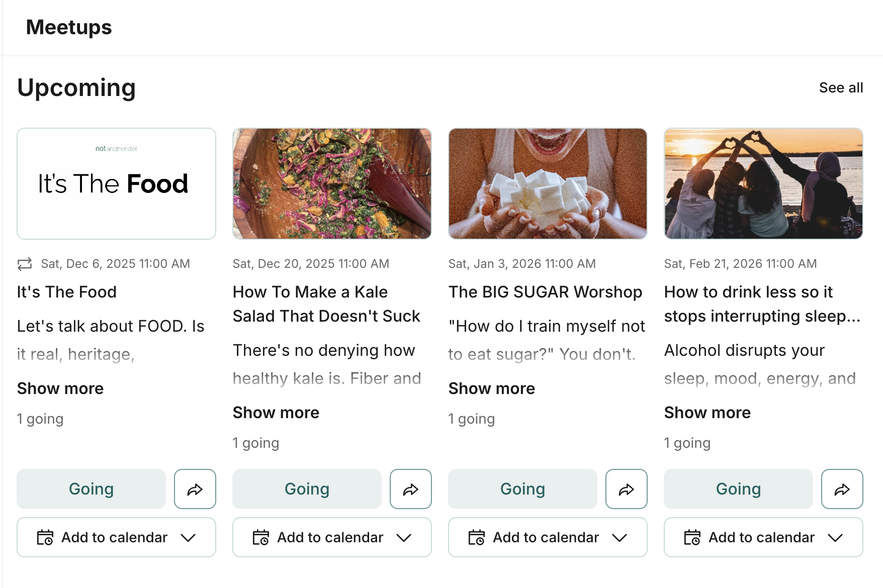This screenshot has height=588, width=883.
Task: Show more of the Kale Salad description
Action: coord(276,413)
